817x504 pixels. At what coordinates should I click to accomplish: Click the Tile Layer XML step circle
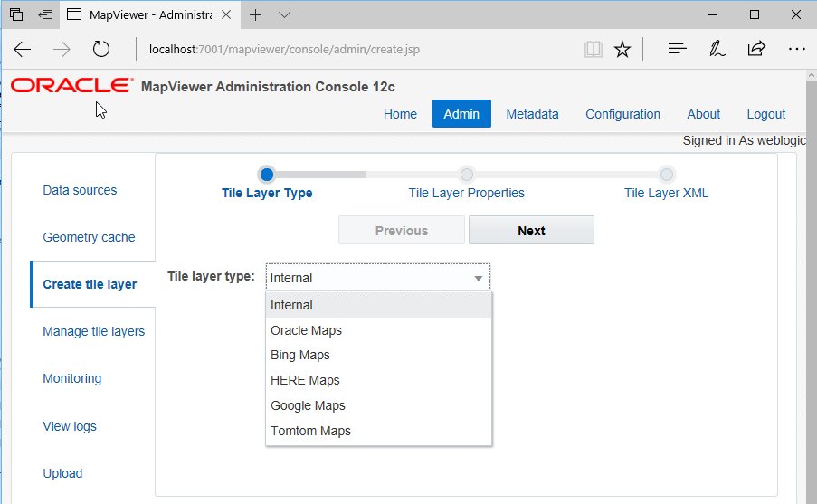pyautogui.click(x=666, y=174)
